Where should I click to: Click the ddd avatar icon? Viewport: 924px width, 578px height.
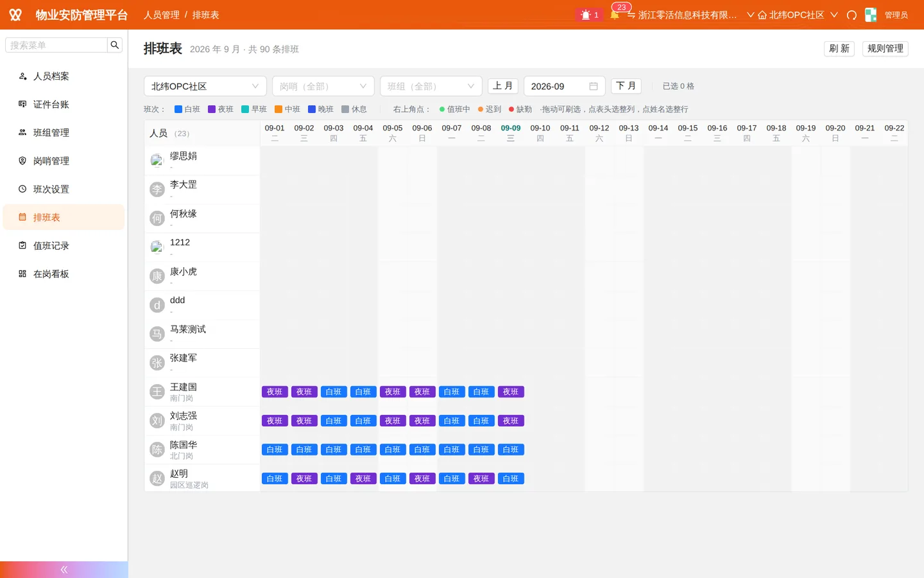click(157, 305)
